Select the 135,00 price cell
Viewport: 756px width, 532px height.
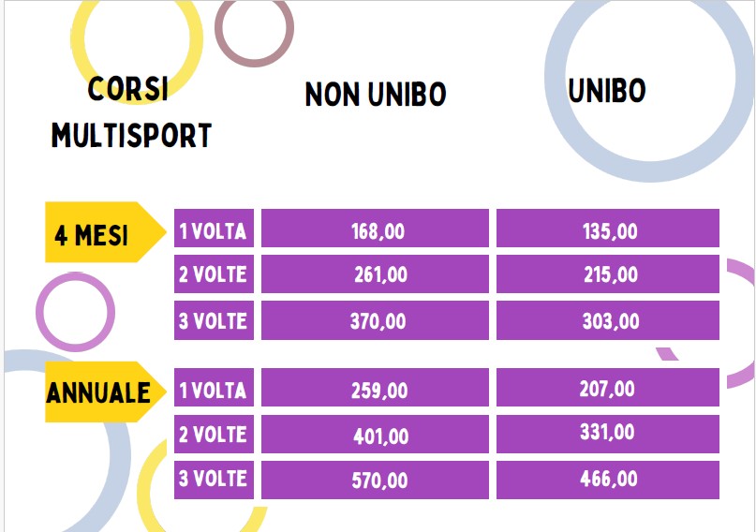[x=608, y=228]
